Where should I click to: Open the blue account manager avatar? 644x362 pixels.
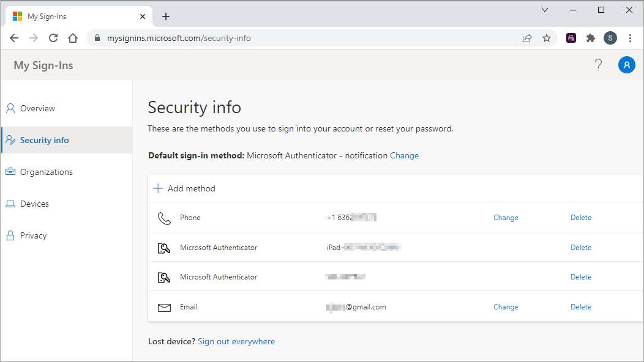pyautogui.click(x=626, y=65)
